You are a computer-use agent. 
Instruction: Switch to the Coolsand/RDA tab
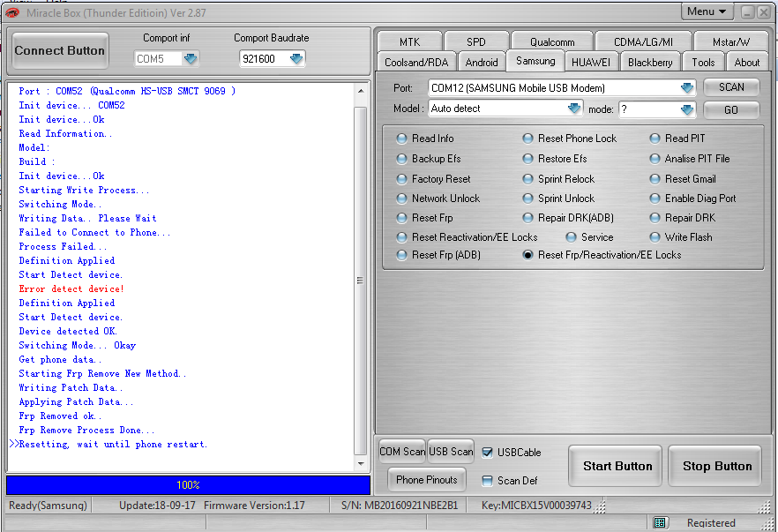[x=416, y=63]
